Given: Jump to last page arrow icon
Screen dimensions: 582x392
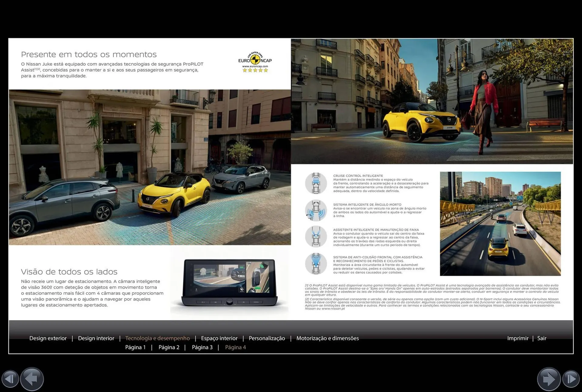Looking at the screenshot, I should (x=571, y=379).
